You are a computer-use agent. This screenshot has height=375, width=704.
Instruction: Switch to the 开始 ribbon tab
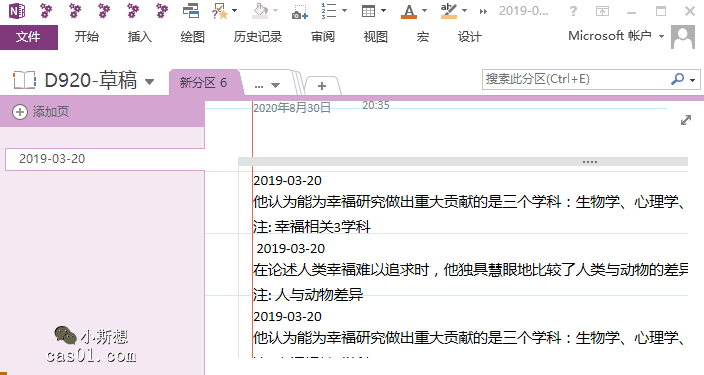(87, 37)
